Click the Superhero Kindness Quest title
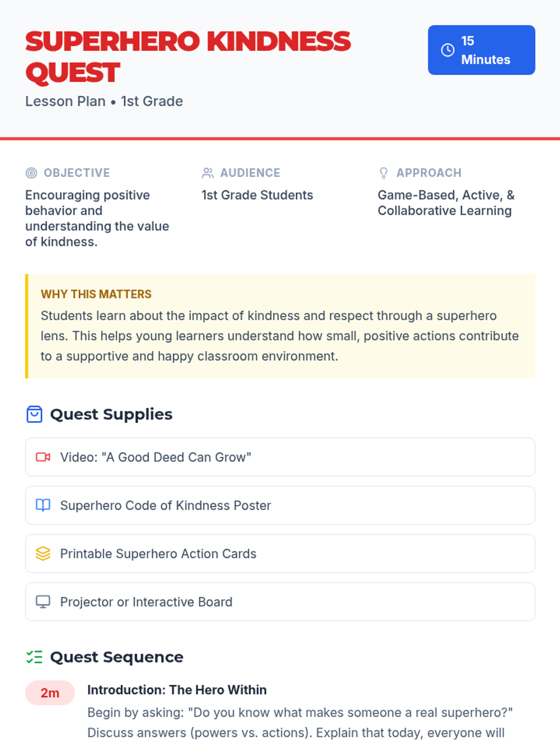 tap(188, 57)
